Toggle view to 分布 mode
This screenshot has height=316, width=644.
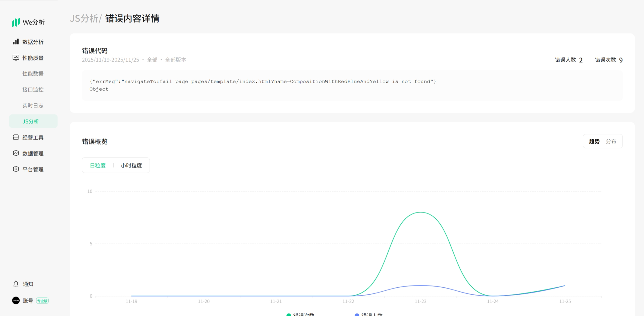pyautogui.click(x=611, y=142)
